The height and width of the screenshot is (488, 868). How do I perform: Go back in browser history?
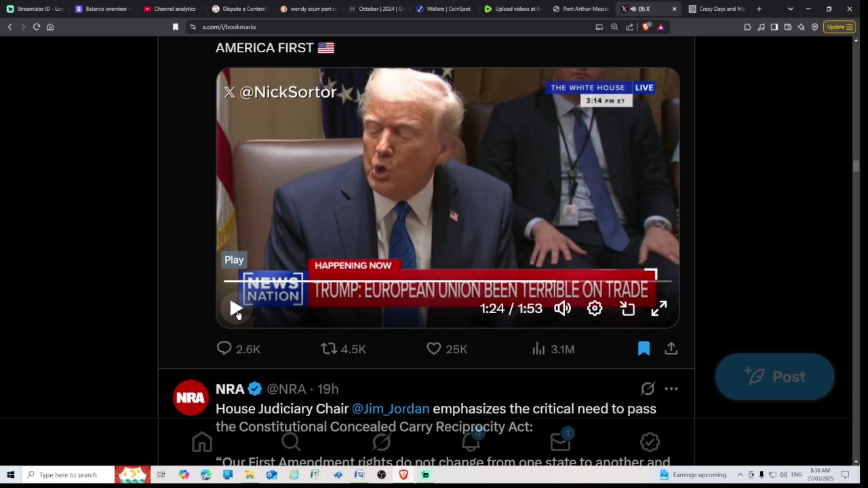[x=9, y=26]
